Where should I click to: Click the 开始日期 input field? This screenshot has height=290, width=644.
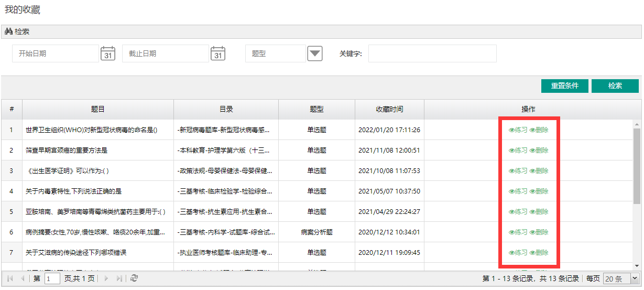click(55, 53)
